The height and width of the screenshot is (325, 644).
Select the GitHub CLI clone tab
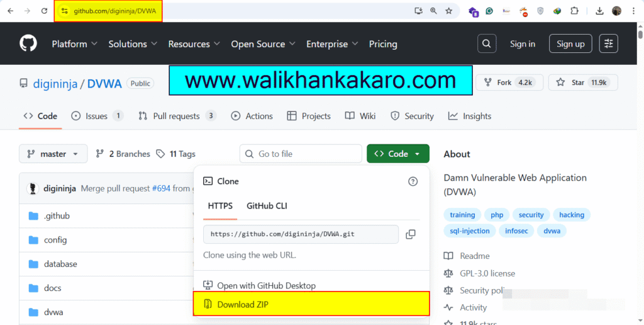click(267, 206)
